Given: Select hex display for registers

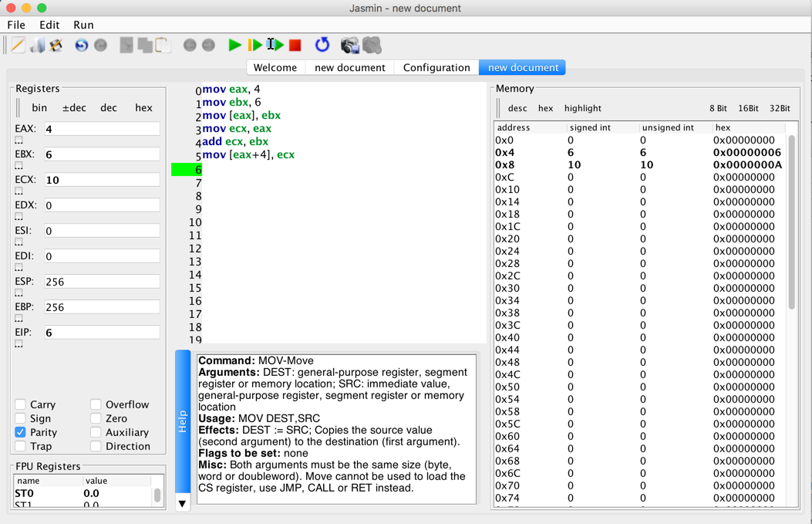Looking at the screenshot, I should (x=143, y=108).
